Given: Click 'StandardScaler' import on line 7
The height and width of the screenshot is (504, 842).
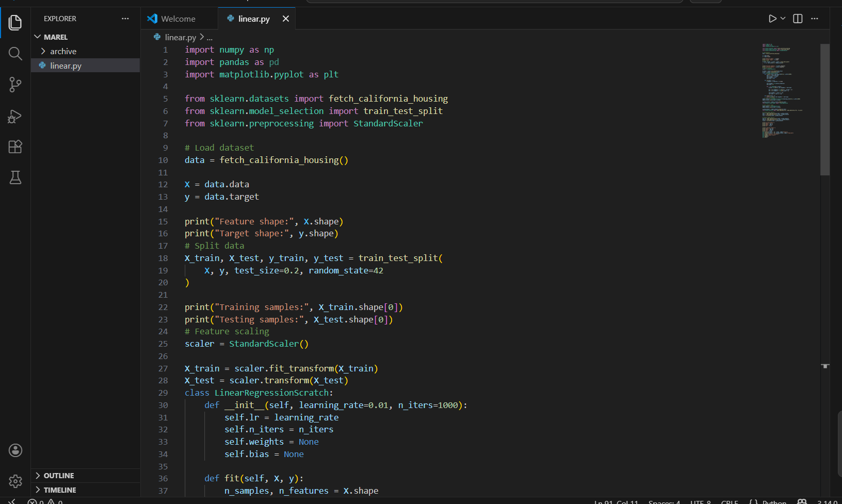Looking at the screenshot, I should [x=388, y=124].
